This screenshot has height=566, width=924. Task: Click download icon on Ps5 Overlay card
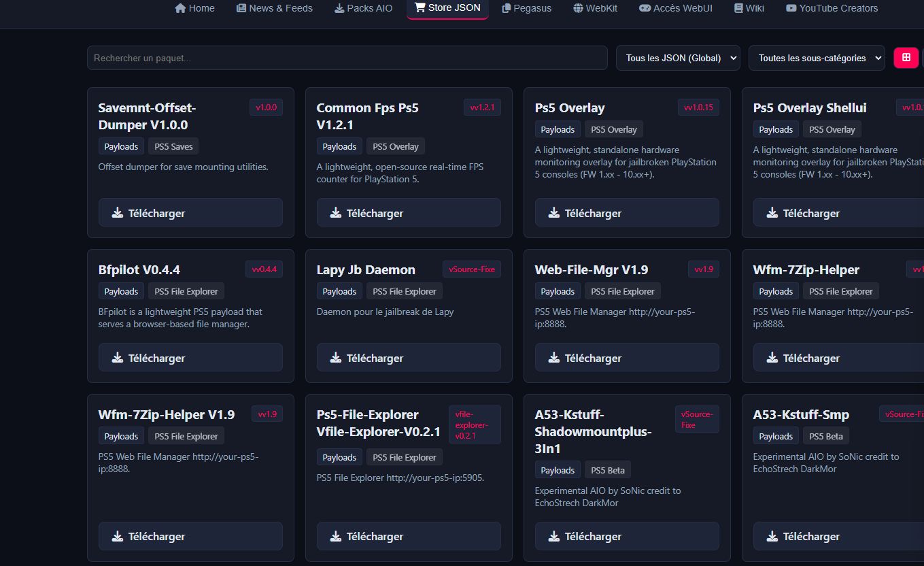[x=553, y=213]
